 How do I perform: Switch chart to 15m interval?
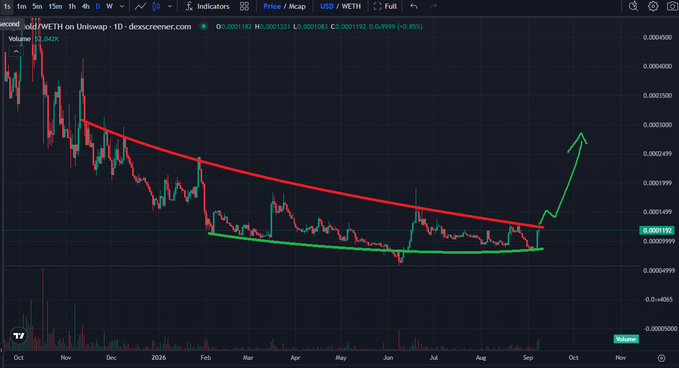tap(55, 6)
